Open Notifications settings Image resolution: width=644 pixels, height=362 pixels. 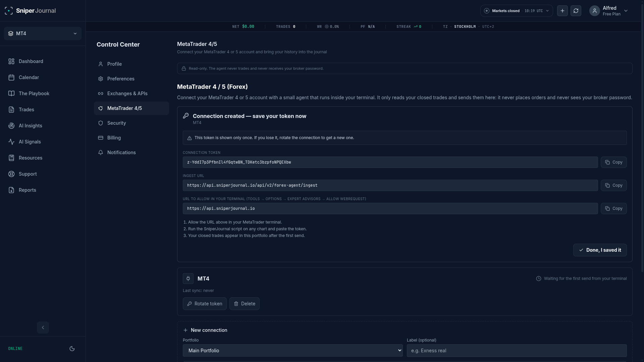[131, 153]
